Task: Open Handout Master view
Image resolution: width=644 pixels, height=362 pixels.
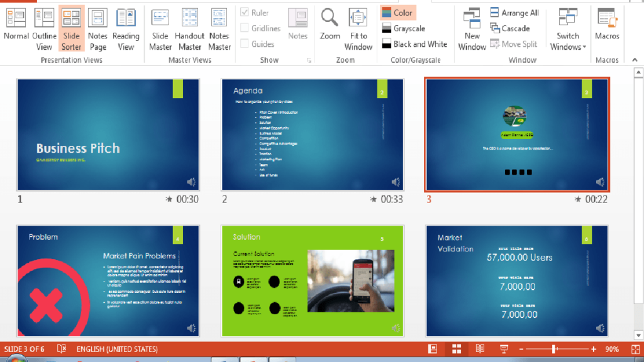Action: (189, 28)
